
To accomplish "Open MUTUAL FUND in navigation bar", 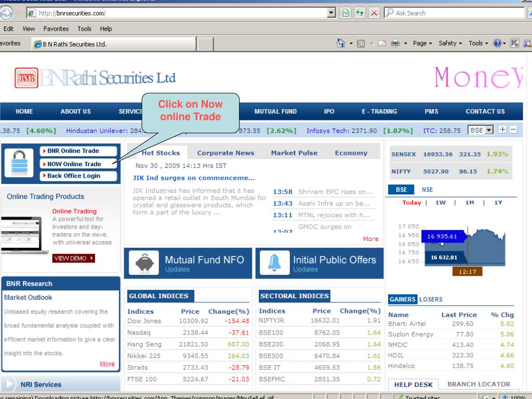I will [275, 111].
